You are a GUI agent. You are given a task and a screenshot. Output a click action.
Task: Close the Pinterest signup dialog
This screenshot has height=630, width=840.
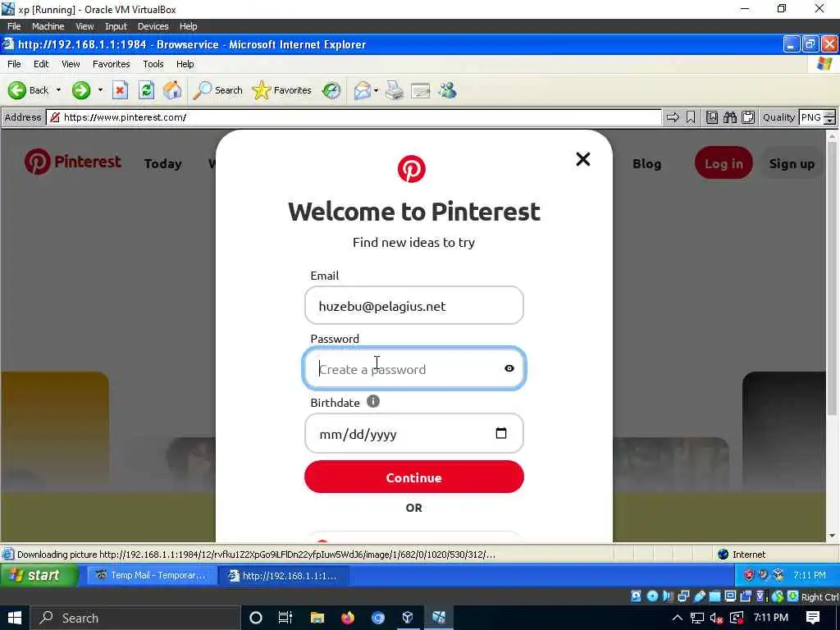pyautogui.click(x=583, y=159)
